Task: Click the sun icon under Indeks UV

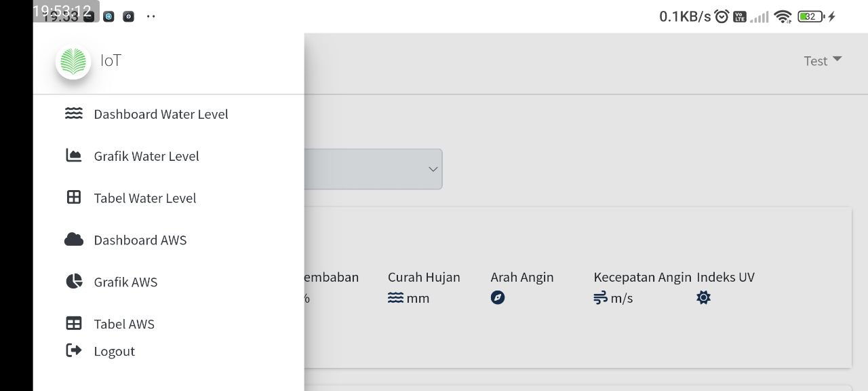Action: point(703,298)
